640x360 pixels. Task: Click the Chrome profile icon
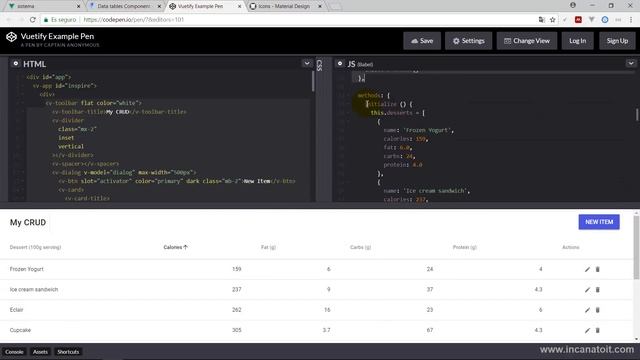click(573, 5)
